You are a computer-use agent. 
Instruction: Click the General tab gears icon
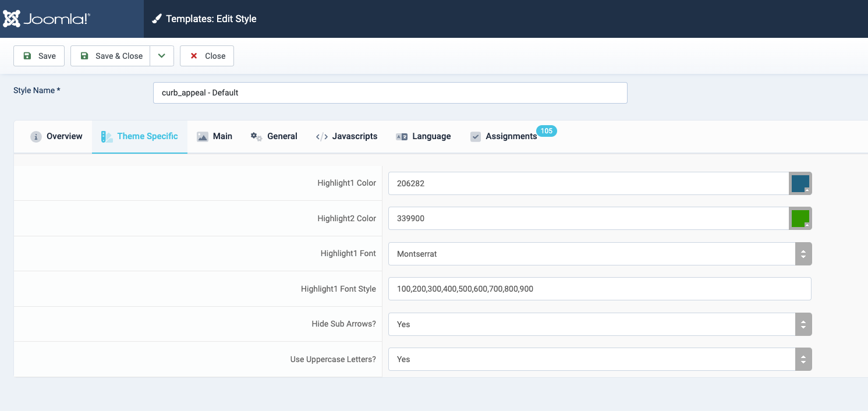(x=256, y=137)
